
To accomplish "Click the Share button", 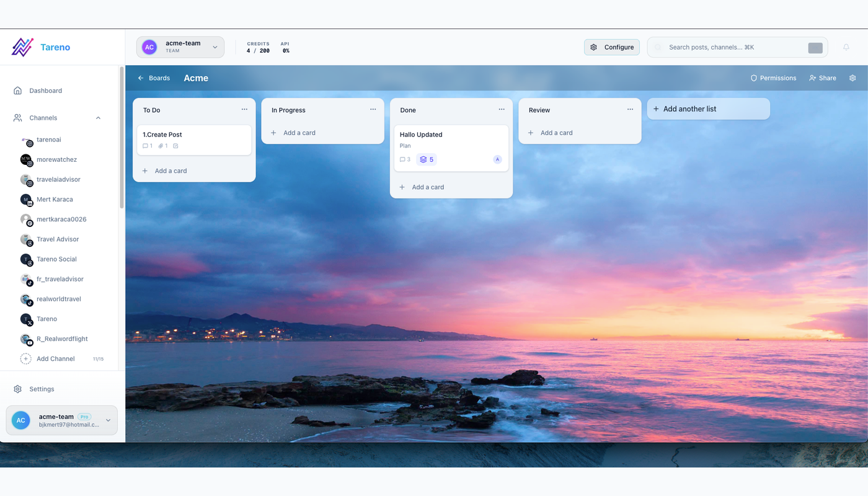I will (823, 78).
